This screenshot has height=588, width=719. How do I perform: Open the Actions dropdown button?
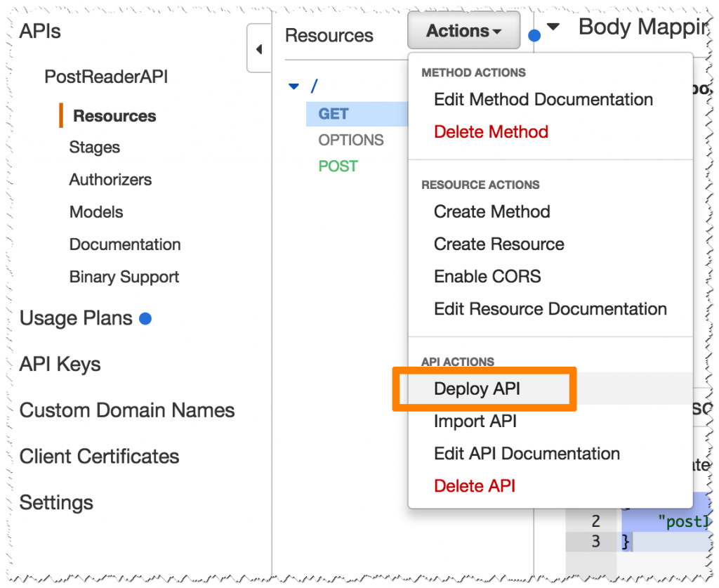click(463, 31)
